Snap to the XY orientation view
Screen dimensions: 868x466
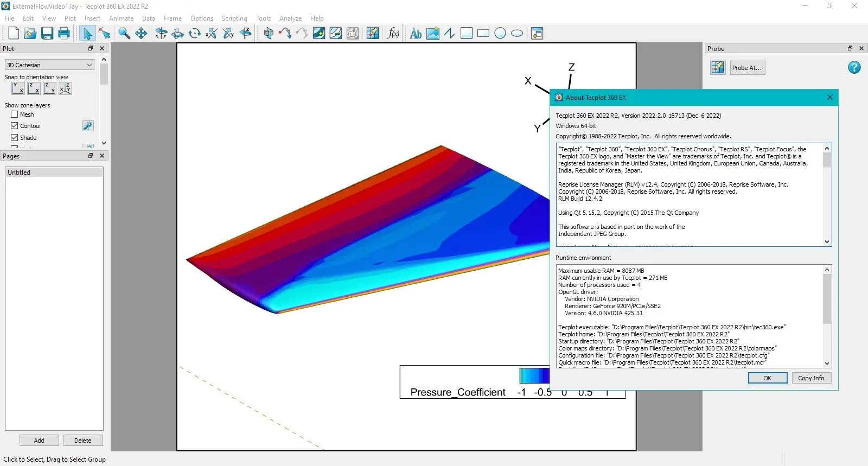18,88
